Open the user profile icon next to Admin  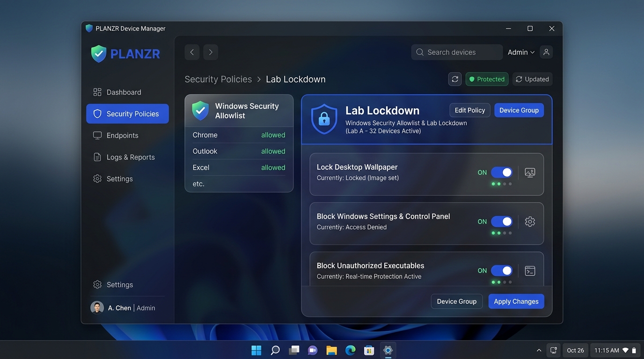[546, 52]
